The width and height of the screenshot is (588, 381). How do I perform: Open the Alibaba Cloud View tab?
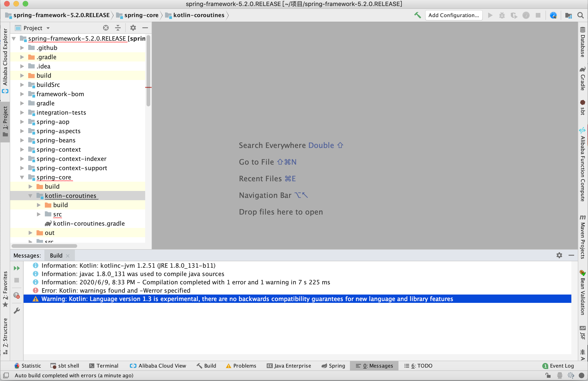click(158, 366)
